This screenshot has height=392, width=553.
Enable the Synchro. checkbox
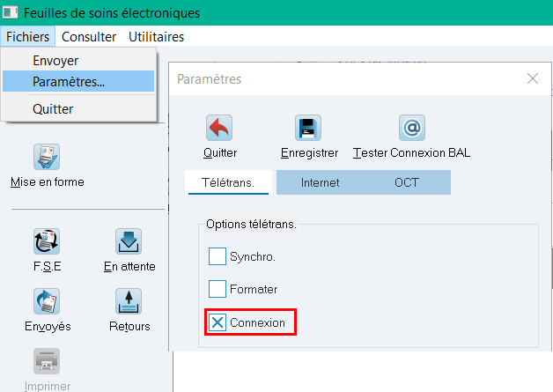coord(218,256)
